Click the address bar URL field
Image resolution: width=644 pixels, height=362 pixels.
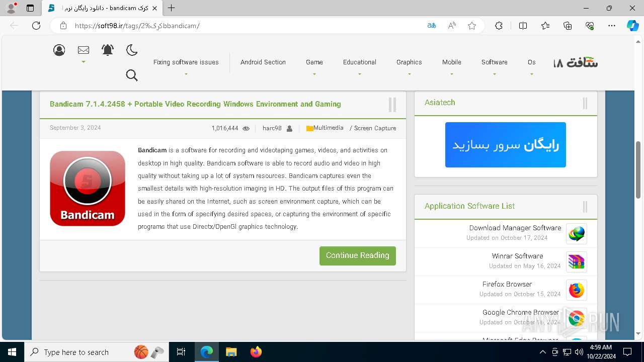pos(247,26)
